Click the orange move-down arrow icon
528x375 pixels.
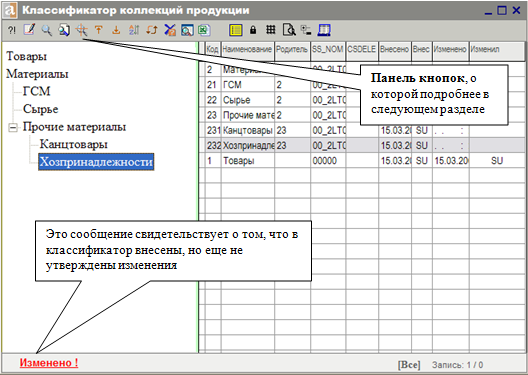point(116,30)
